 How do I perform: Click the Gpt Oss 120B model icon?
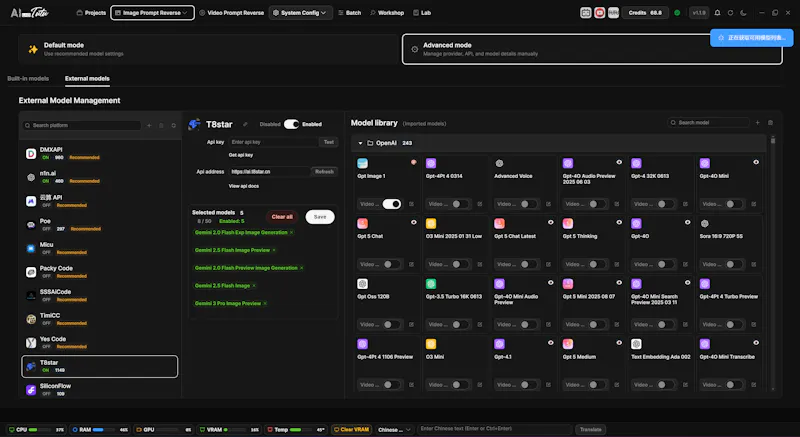click(x=362, y=284)
